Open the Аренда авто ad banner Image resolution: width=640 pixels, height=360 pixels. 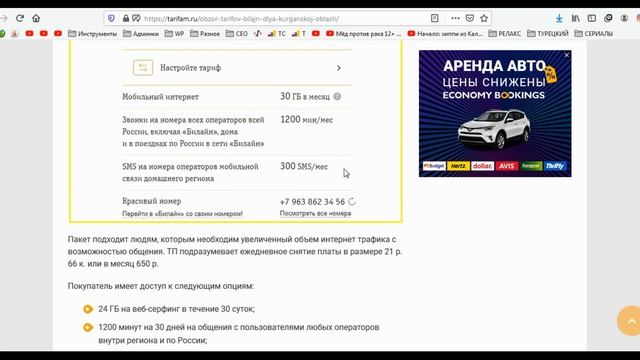click(x=495, y=113)
